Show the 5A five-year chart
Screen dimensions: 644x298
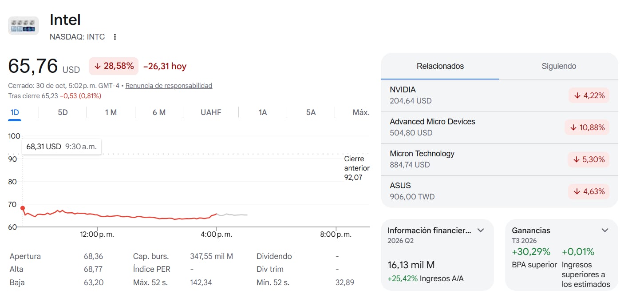coord(311,112)
